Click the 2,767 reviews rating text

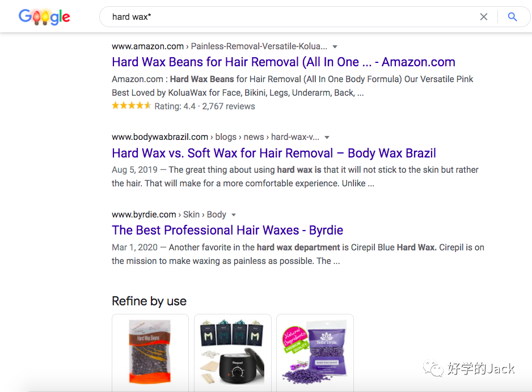[229, 106]
